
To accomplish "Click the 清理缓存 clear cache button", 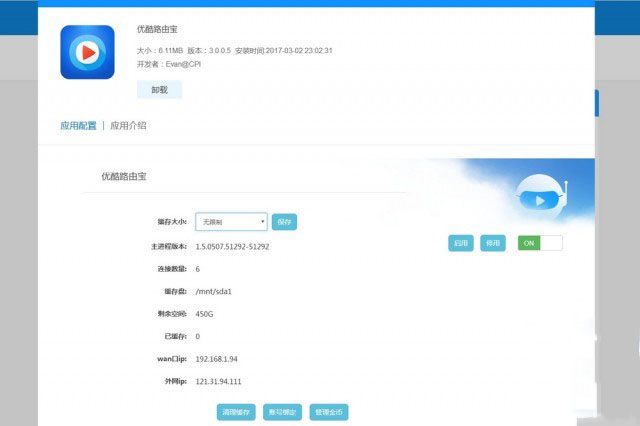I will coord(236,412).
